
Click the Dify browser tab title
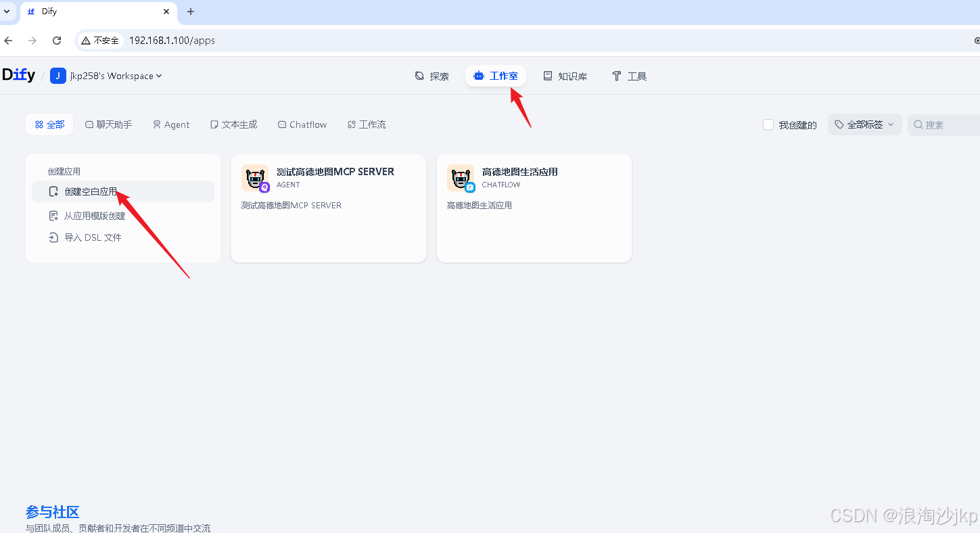click(49, 11)
